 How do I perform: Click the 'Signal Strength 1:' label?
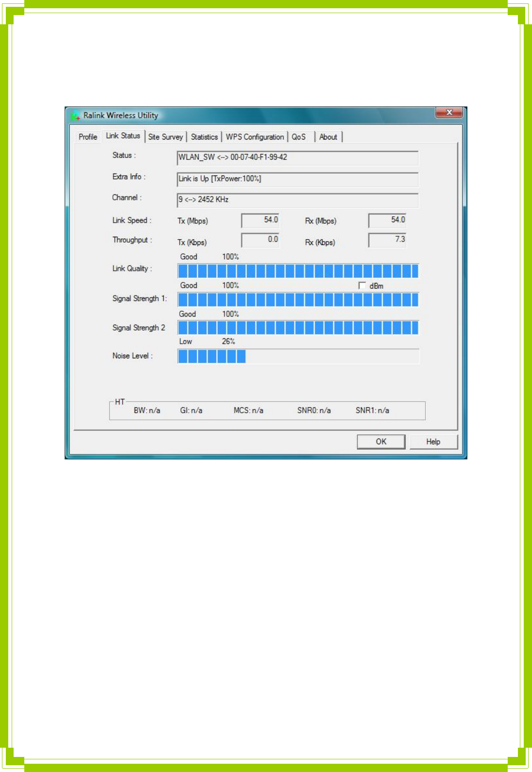139,298
